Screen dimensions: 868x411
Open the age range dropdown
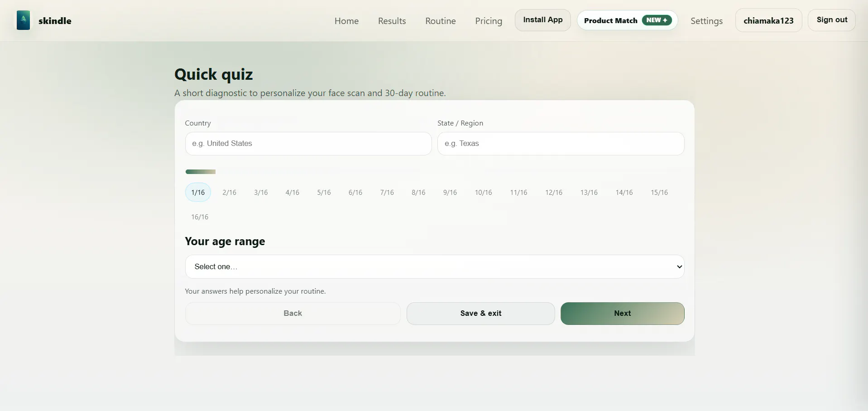pyautogui.click(x=435, y=267)
